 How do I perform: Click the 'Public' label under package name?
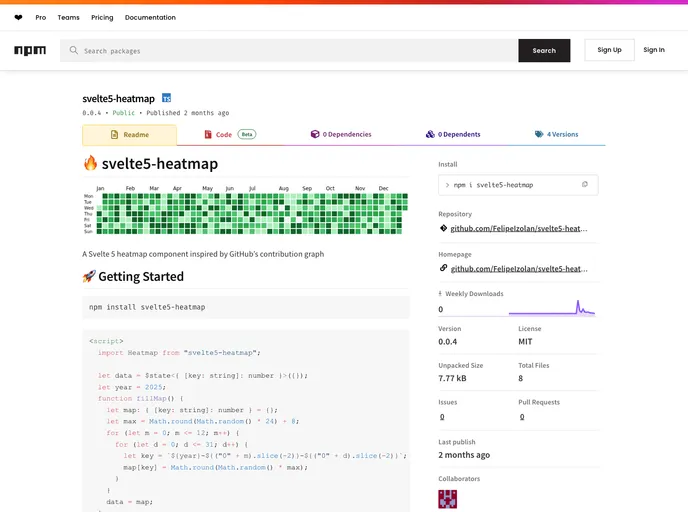tap(124, 113)
